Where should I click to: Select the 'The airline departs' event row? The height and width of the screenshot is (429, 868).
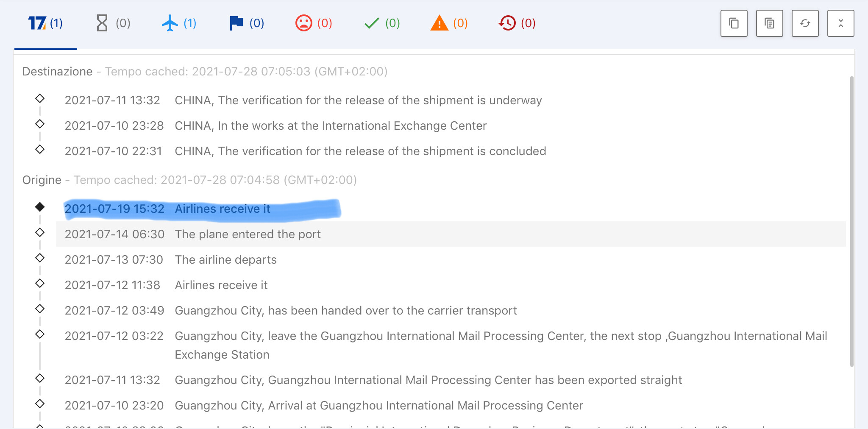[x=451, y=259]
